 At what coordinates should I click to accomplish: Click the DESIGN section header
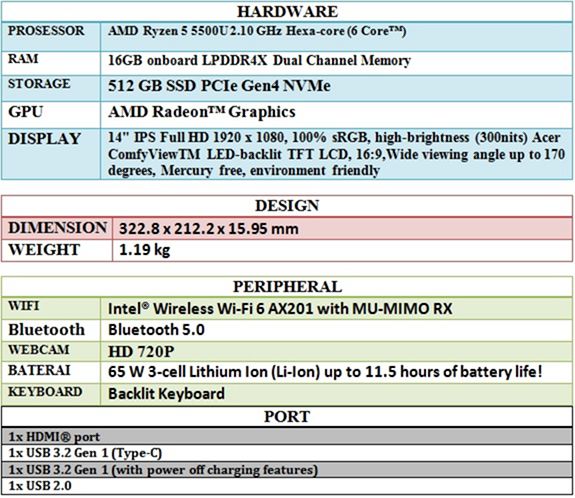(x=287, y=206)
